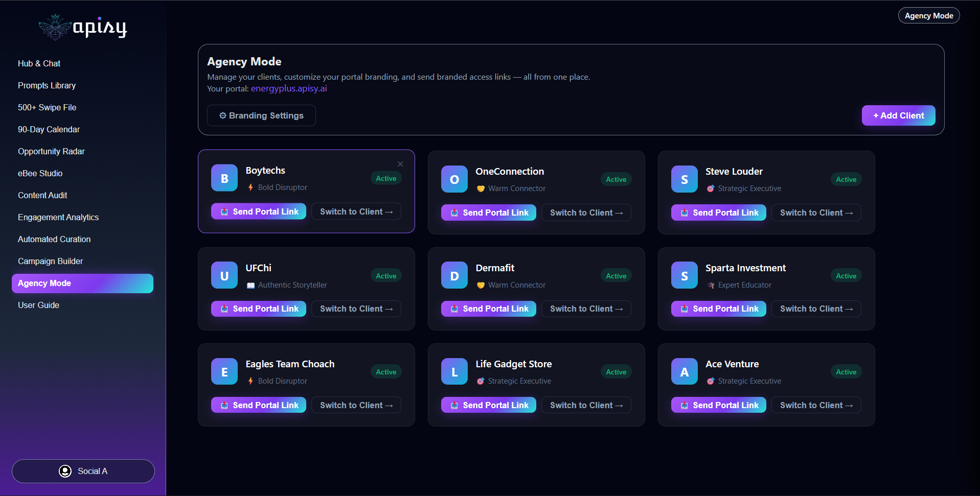
Task: Click the S avatar for Sparta Investment
Action: coord(685,275)
